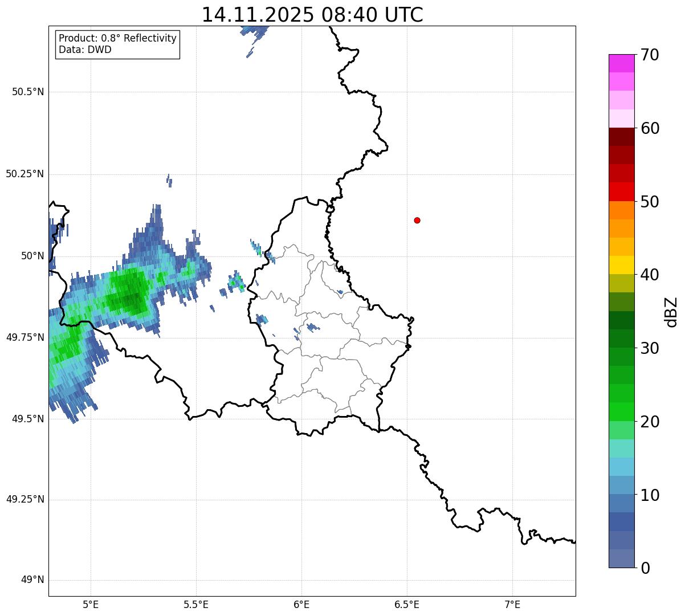
Task: Click the longitude label 6°E
Action: coord(301,605)
